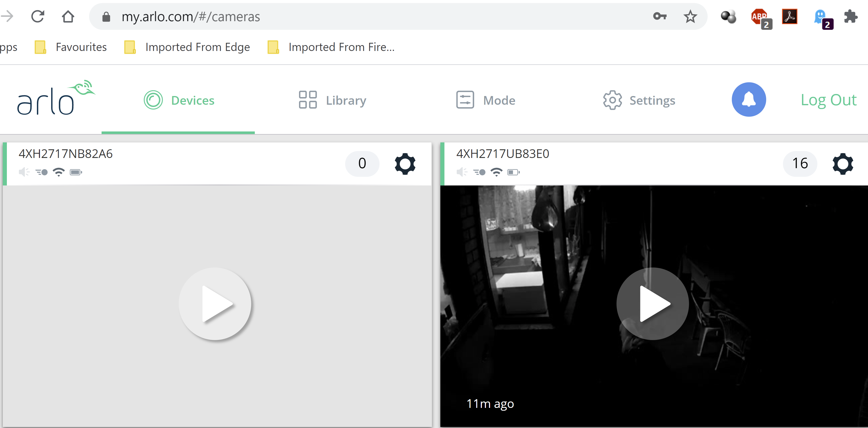
Task: Play live stream of camera 4XH2717UB83E0
Action: (x=652, y=304)
